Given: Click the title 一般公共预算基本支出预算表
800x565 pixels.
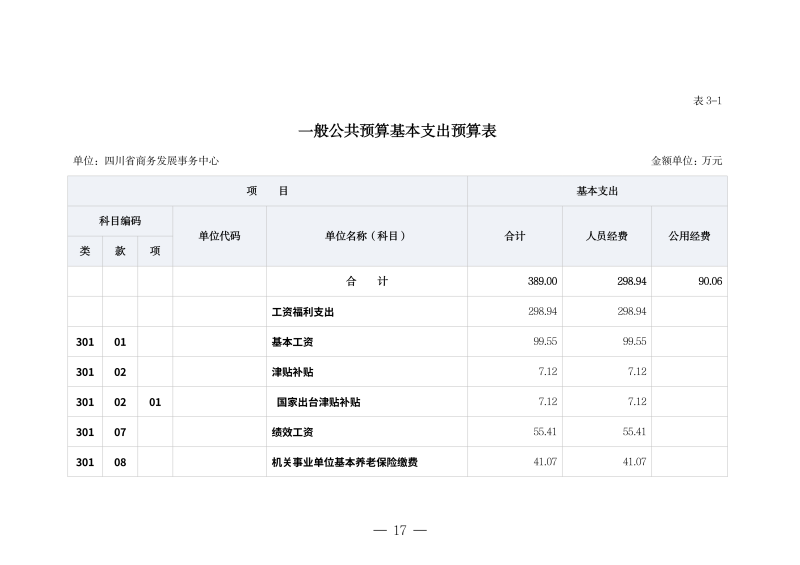Looking at the screenshot, I should pyautogui.click(x=398, y=131).
